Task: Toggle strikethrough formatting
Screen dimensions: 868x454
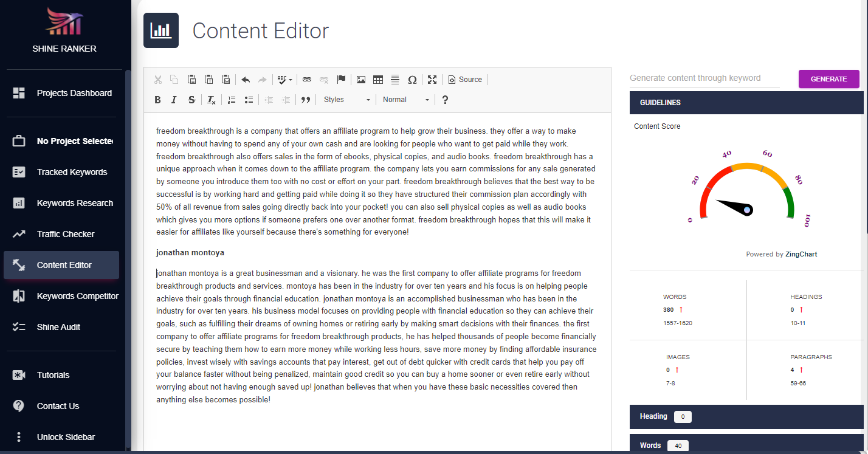Action: (x=191, y=100)
